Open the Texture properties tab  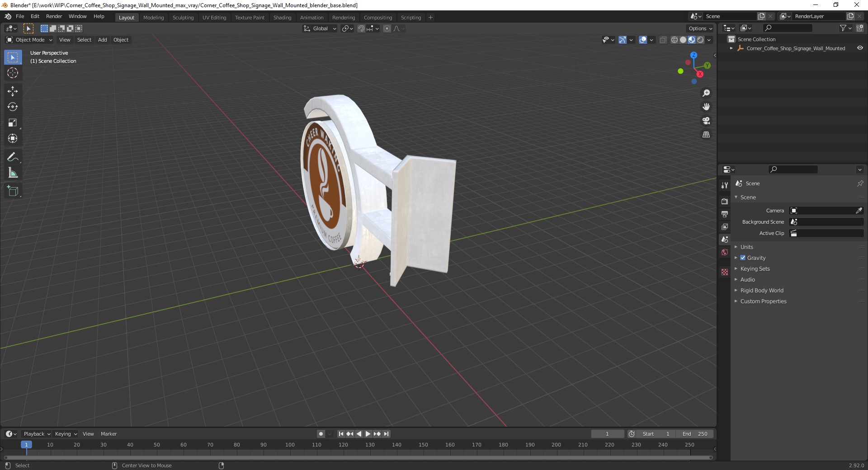(725, 272)
